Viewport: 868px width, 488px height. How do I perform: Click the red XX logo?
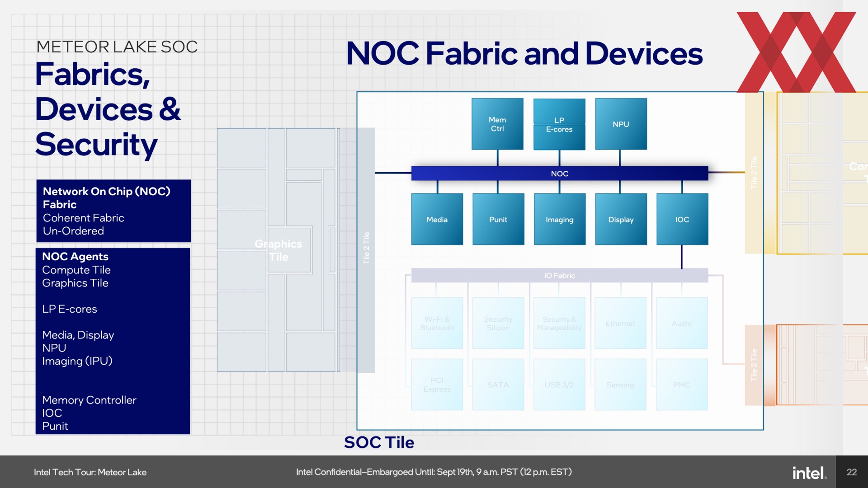click(797, 52)
